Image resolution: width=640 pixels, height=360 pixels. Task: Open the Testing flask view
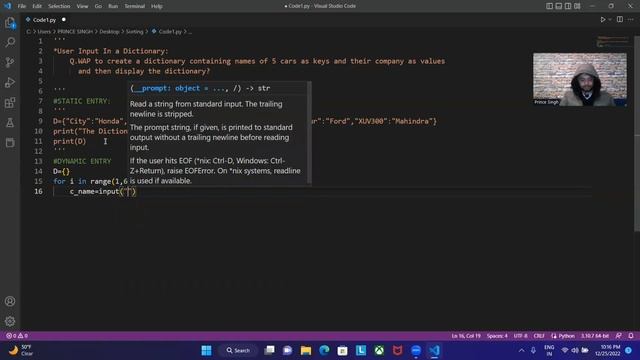10,122
